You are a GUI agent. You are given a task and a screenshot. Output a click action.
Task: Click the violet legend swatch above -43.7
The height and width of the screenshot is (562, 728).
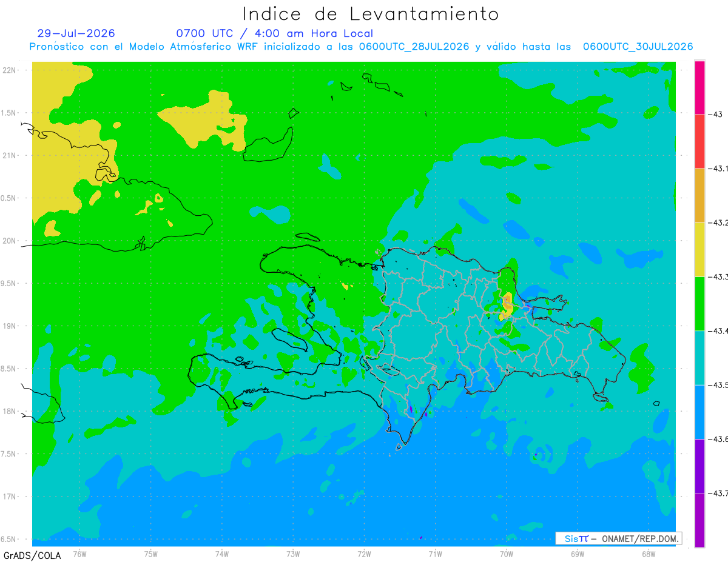point(699,466)
